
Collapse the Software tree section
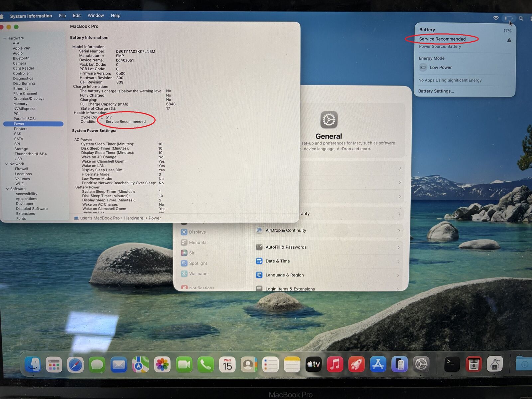tap(7, 189)
